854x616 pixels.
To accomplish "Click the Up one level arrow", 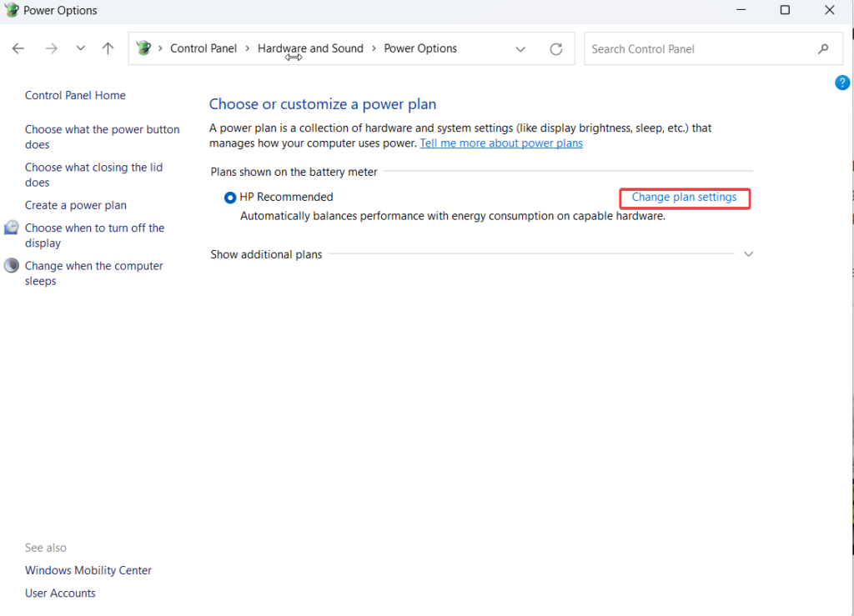I will coord(108,48).
